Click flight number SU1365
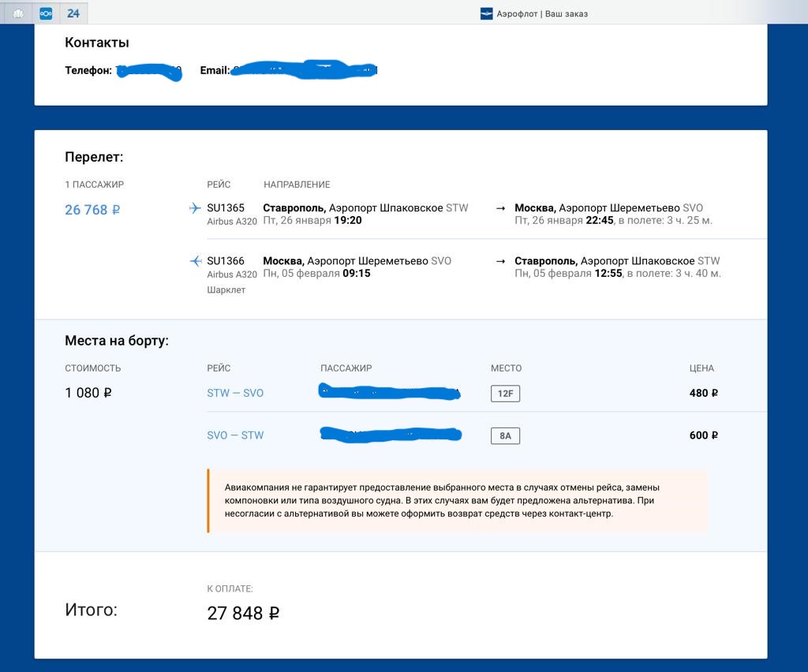The height and width of the screenshot is (672, 808). [x=226, y=208]
